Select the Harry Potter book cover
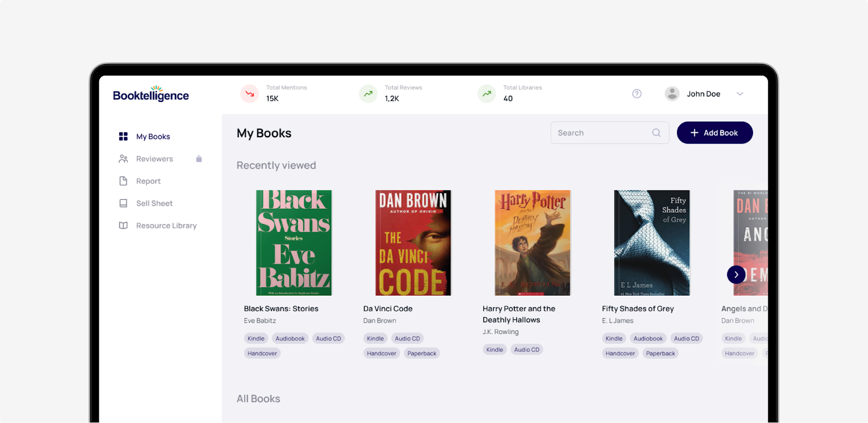This screenshot has height=423, width=868. click(x=532, y=243)
